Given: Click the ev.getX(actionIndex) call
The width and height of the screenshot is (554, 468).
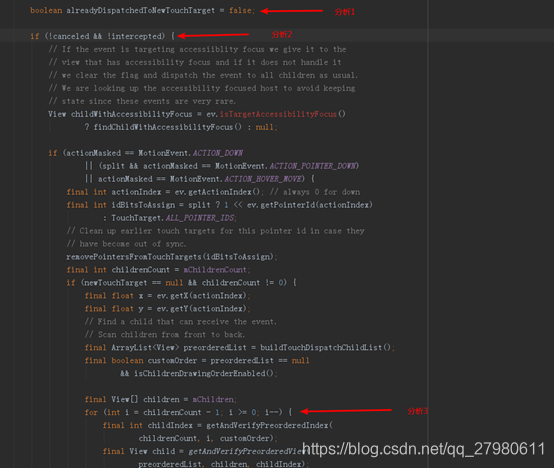Looking at the screenshot, I should [202, 296].
